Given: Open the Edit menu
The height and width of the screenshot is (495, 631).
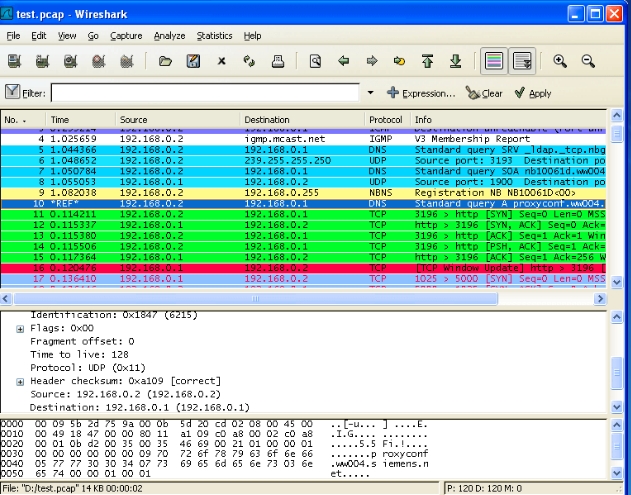Looking at the screenshot, I should [x=39, y=36].
